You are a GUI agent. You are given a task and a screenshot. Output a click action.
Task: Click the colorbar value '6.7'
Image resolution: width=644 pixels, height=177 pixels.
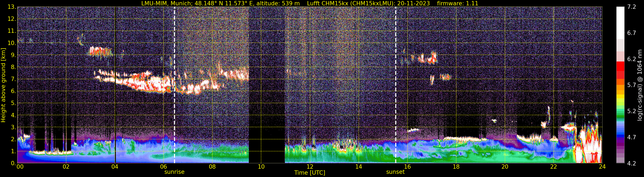pos(632,33)
